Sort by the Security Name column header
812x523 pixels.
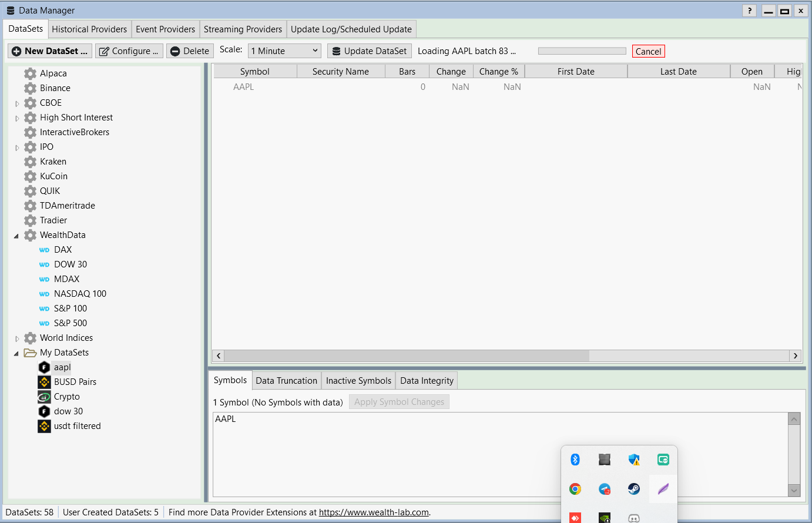pos(341,71)
